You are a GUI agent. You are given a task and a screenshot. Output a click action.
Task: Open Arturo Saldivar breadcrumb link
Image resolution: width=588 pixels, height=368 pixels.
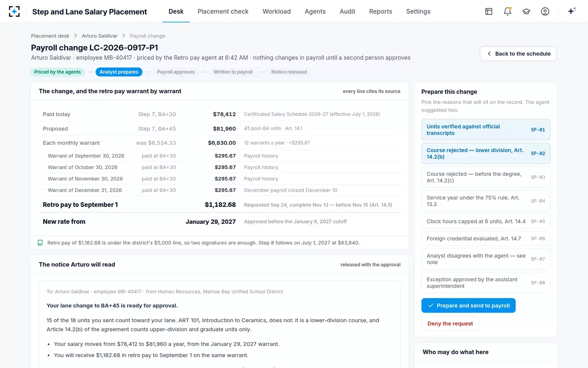(x=100, y=36)
